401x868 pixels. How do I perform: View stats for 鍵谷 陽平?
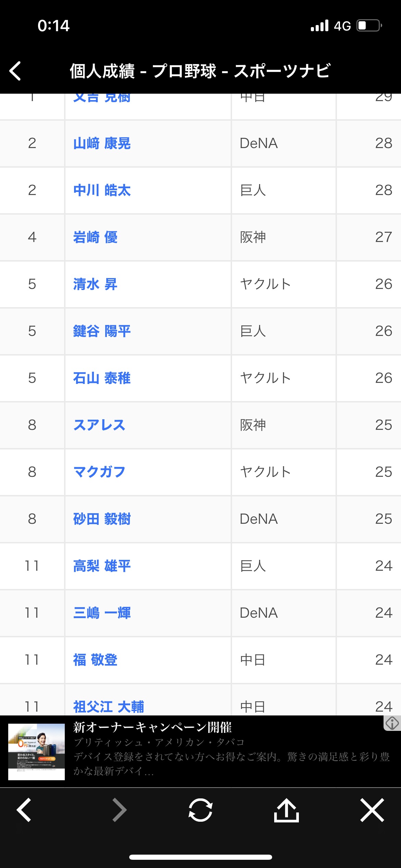pyautogui.click(x=102, y=331)
